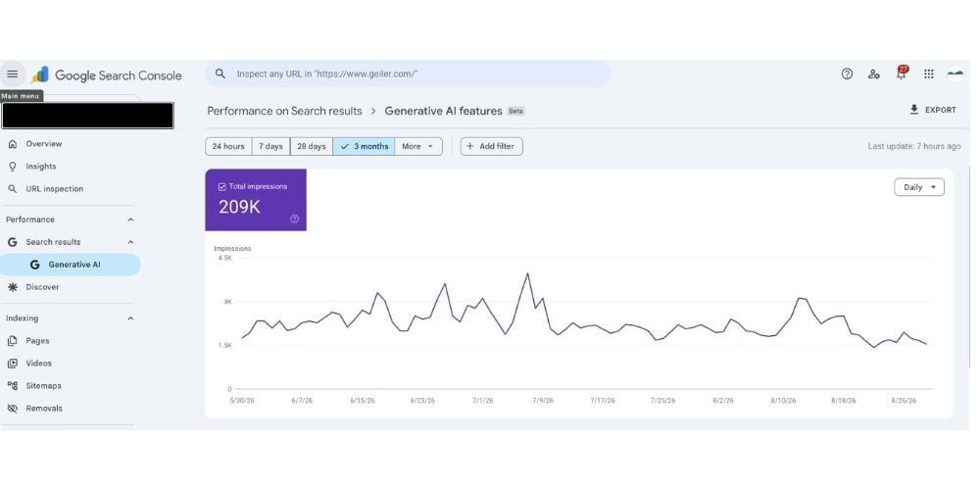This screenshot has height=490, width=980.
Task: Click the highest peak on impressions line
Action: pyautogui.click(x=528, y=273)
